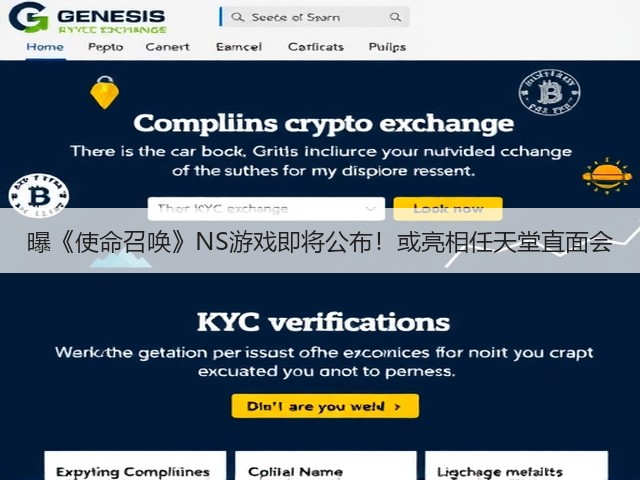Expand the KYC exchange dropdown

[x=266, y=209]
